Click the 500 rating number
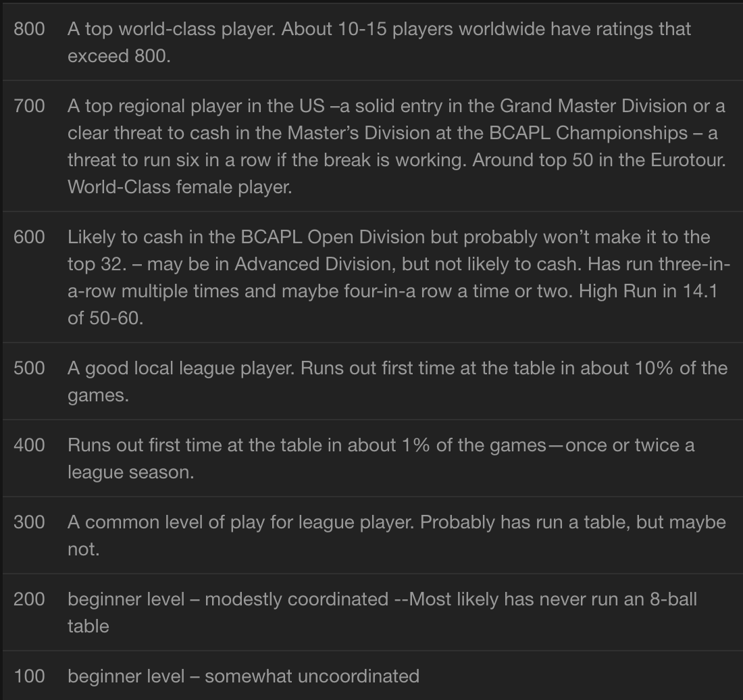 pyautogui.click(x=29, y=368)
